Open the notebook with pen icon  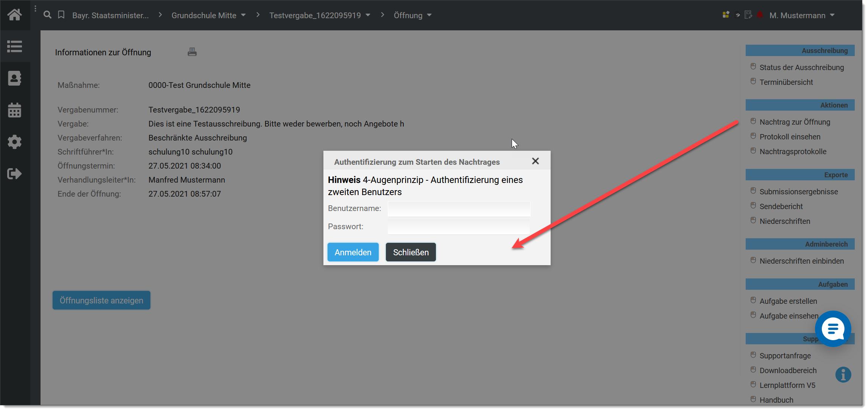click(748, 15)
